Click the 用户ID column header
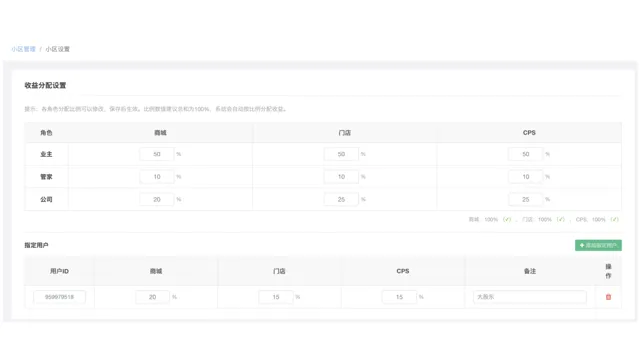This screenshot has height=360, width=640. [x=60, y=271]
